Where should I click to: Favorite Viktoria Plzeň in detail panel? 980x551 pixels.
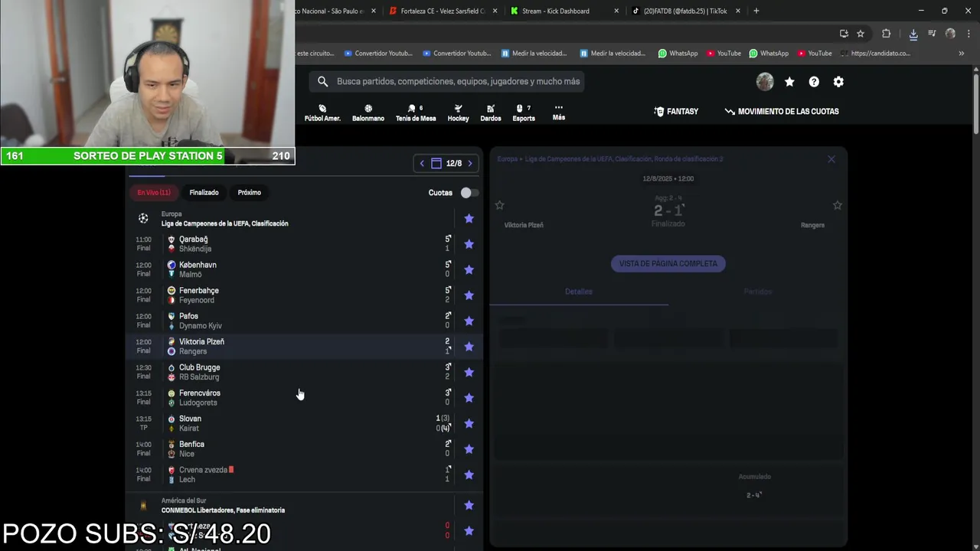click(499, 205)
